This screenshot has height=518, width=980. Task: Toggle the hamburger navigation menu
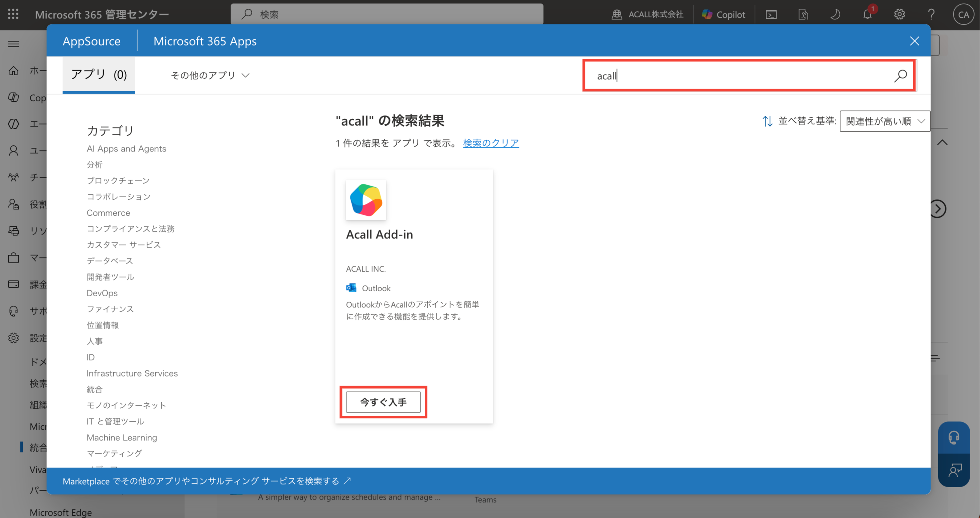coord(14,44)
